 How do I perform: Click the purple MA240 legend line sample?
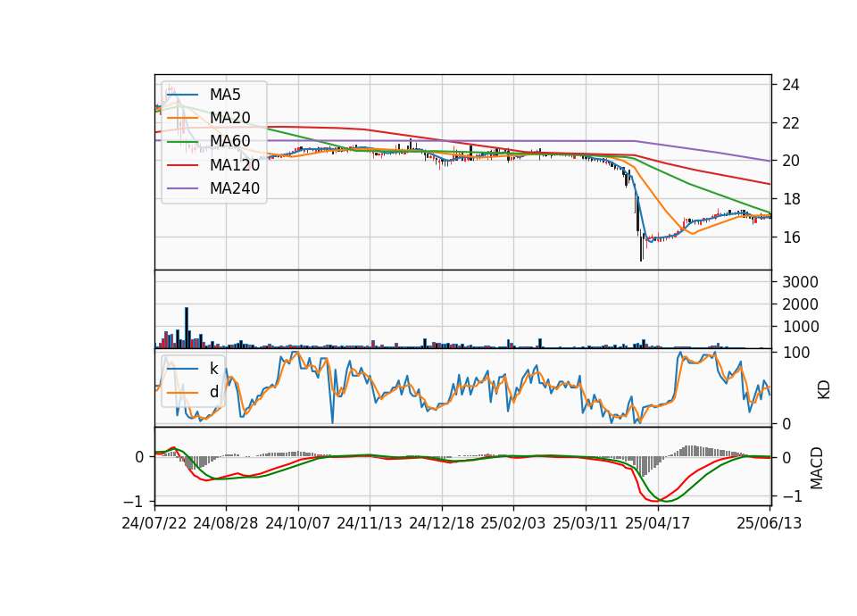[x=182, y=188]
